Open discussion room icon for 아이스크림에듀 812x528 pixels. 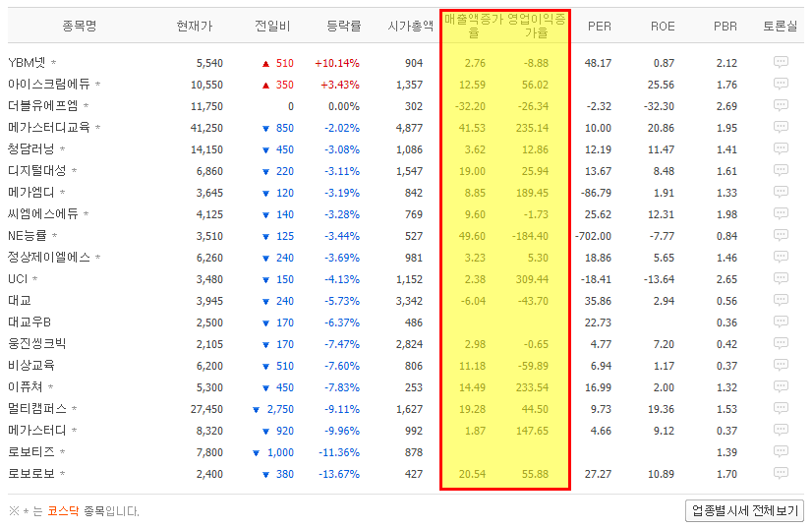[x=781, y=84]
